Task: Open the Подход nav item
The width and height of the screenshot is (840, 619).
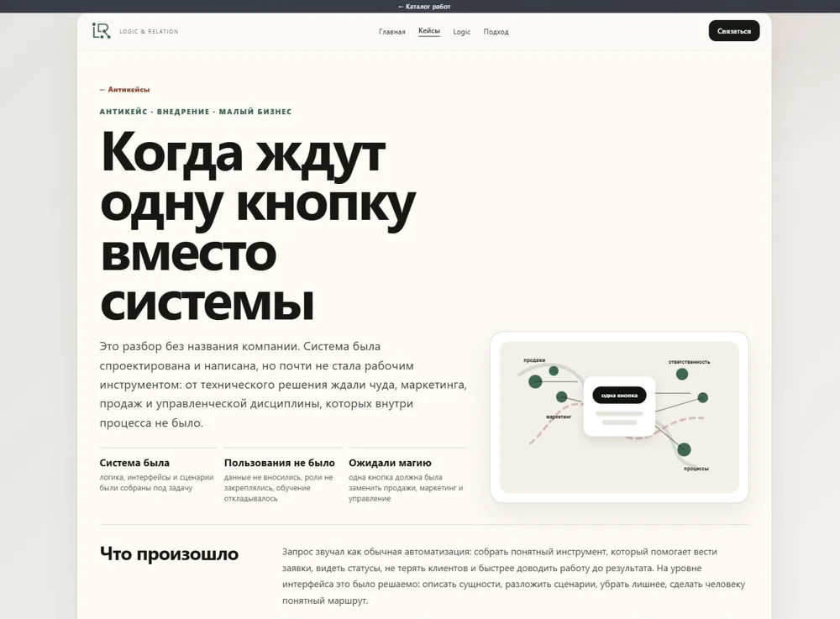Action: [x=496, y=32]
